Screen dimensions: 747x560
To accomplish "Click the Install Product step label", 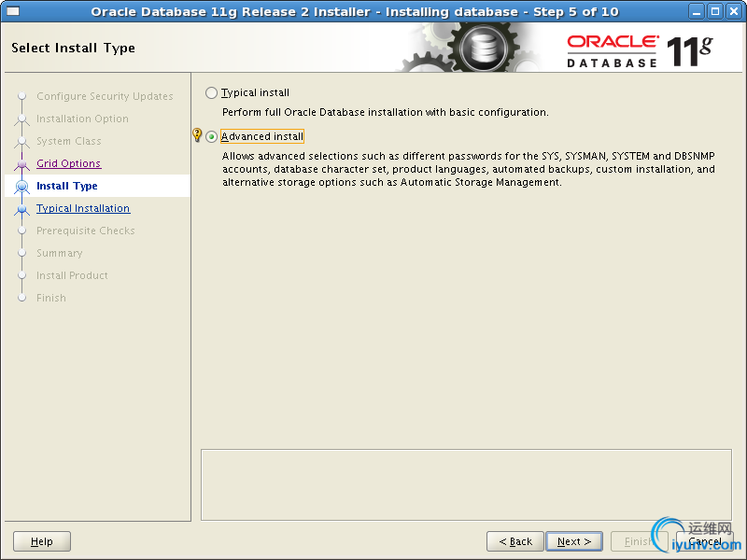I will pyautogui.click(x=72, y=275).
